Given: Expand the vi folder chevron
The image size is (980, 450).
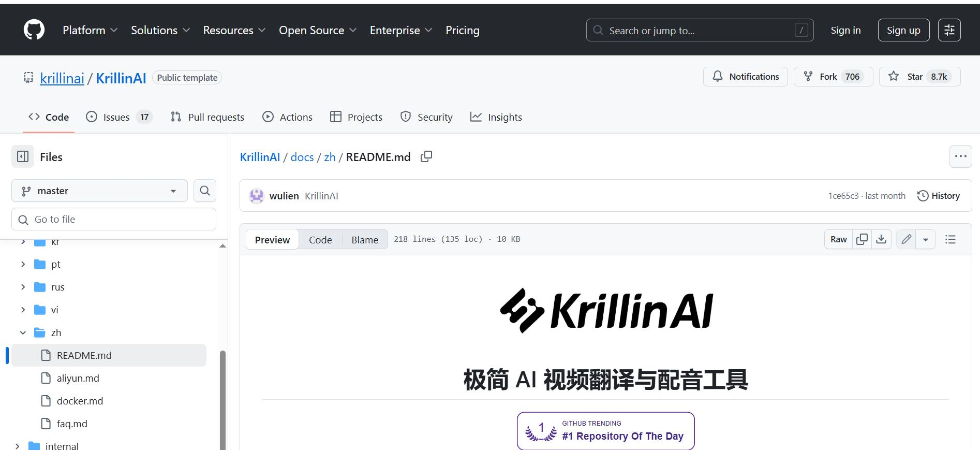Looking at the screenshot, I should pos(23,310).
